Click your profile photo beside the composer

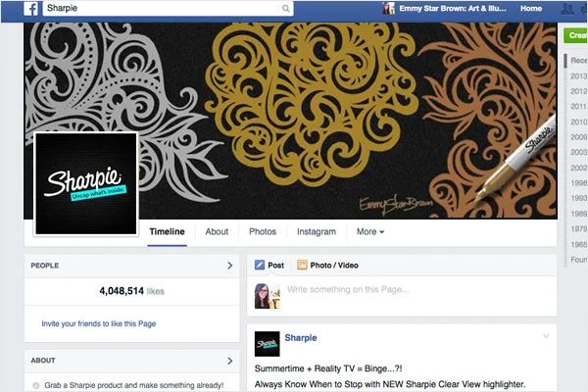(267, 296)
